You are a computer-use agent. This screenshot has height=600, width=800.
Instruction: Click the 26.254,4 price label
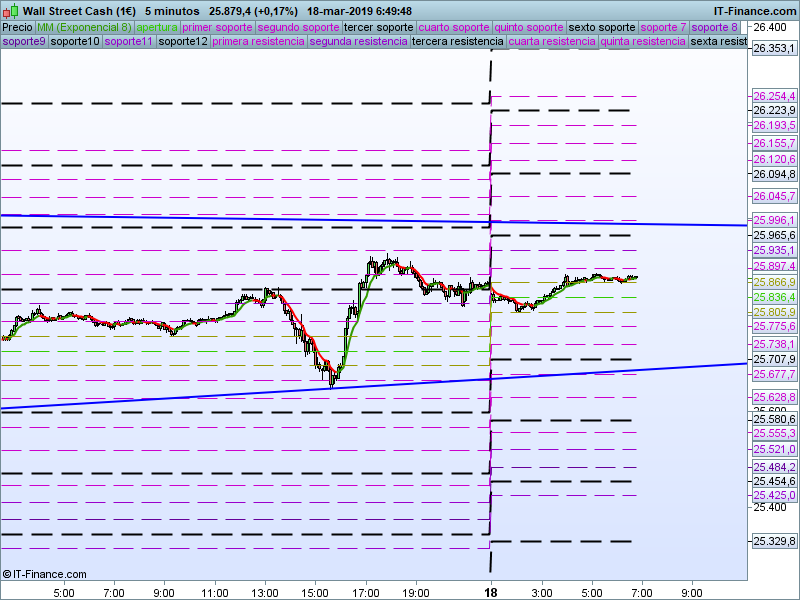click(x=774, y=96)
